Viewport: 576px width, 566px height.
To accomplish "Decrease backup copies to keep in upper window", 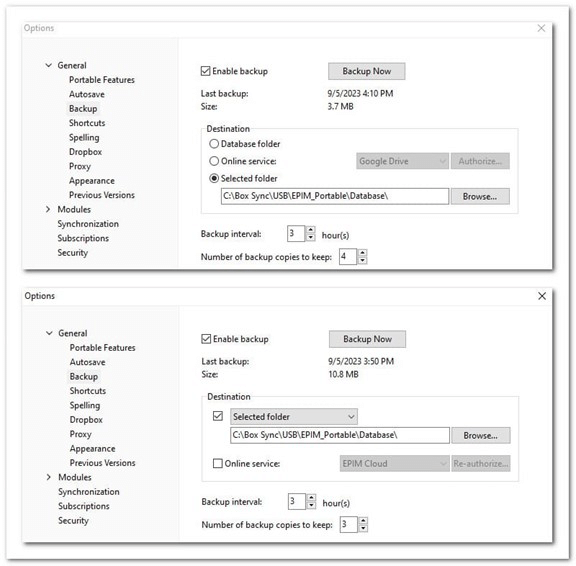I will point(363,260).
